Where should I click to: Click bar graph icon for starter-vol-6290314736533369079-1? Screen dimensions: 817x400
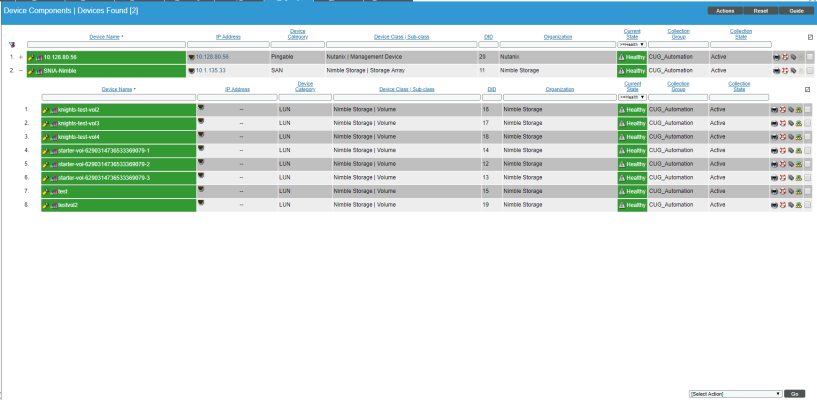(x=53, y=151)
